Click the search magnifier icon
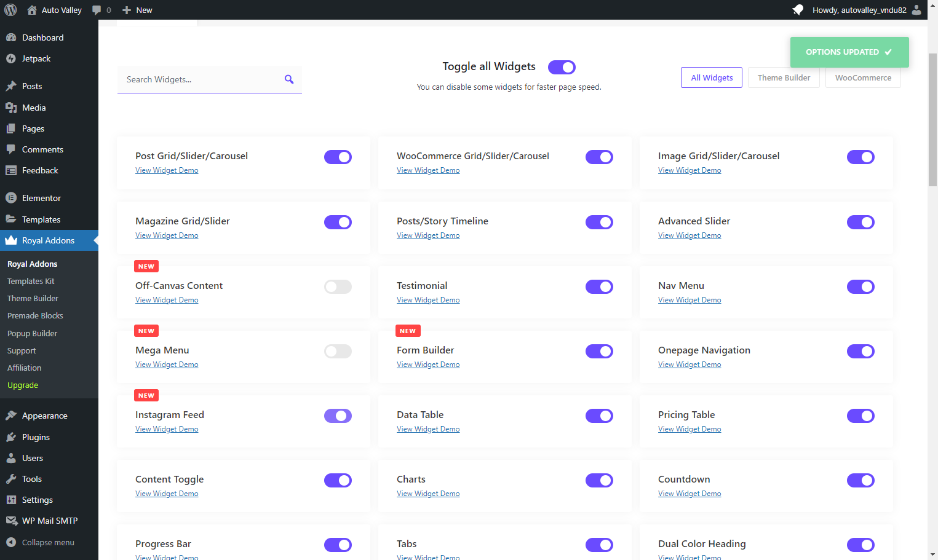The height and width of the screenshot is (560, 938). 289,79
